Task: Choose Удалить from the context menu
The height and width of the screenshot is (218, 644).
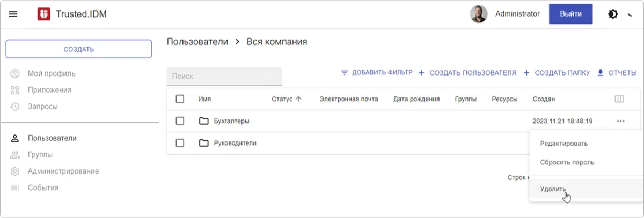Action: (553, 189)
